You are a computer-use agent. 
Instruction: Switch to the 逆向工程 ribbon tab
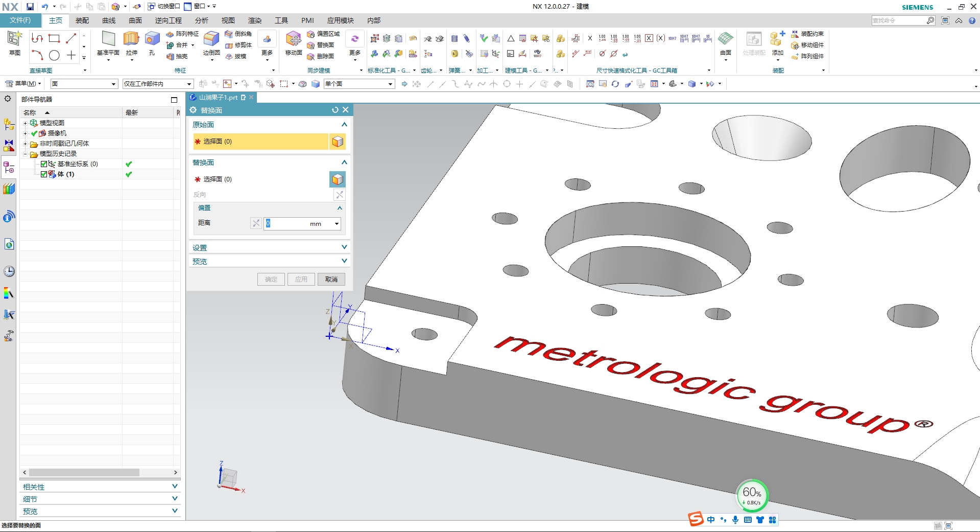(169, 20)
